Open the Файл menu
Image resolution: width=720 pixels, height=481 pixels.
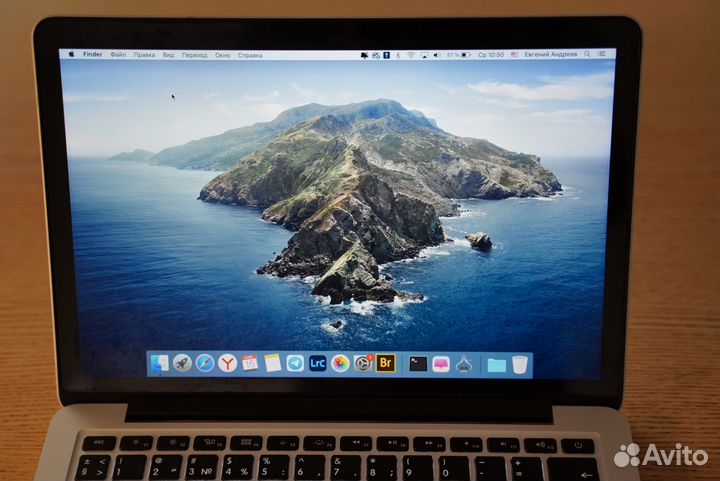(118, 55)
